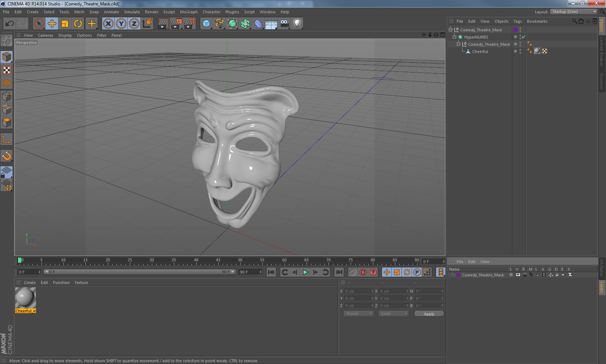This screenshot has height=364, width=606.
Task: Add a Camera object
Action: (x=284, y=24)
